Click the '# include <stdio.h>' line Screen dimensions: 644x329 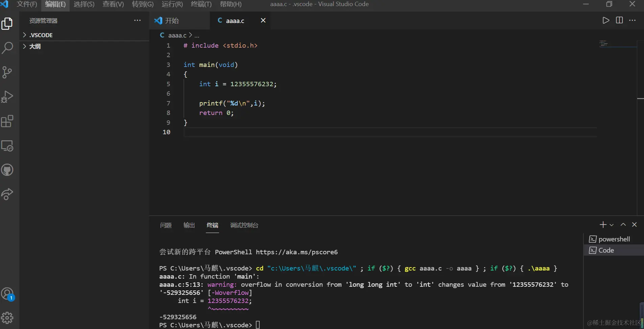(220, 45)
